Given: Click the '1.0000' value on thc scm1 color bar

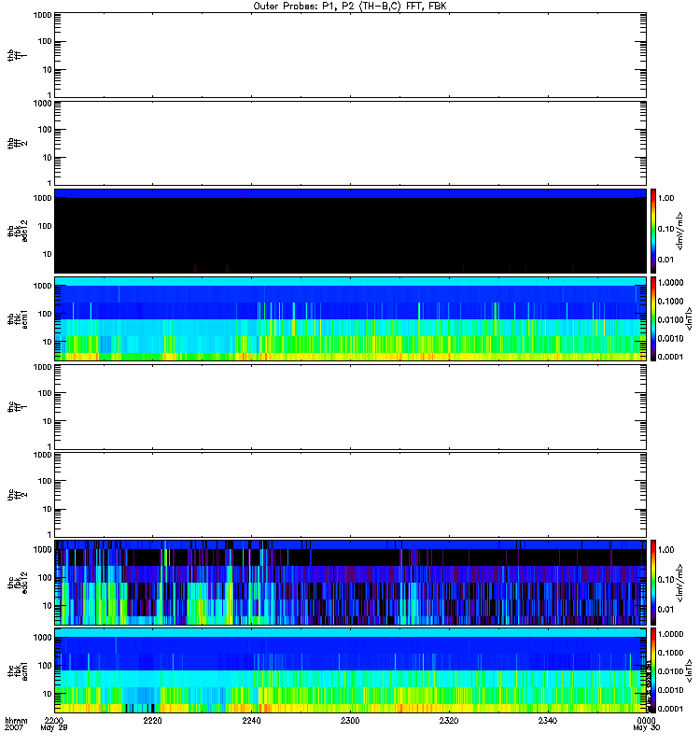Looking at the screenshot, I should [x=670, y=634].
